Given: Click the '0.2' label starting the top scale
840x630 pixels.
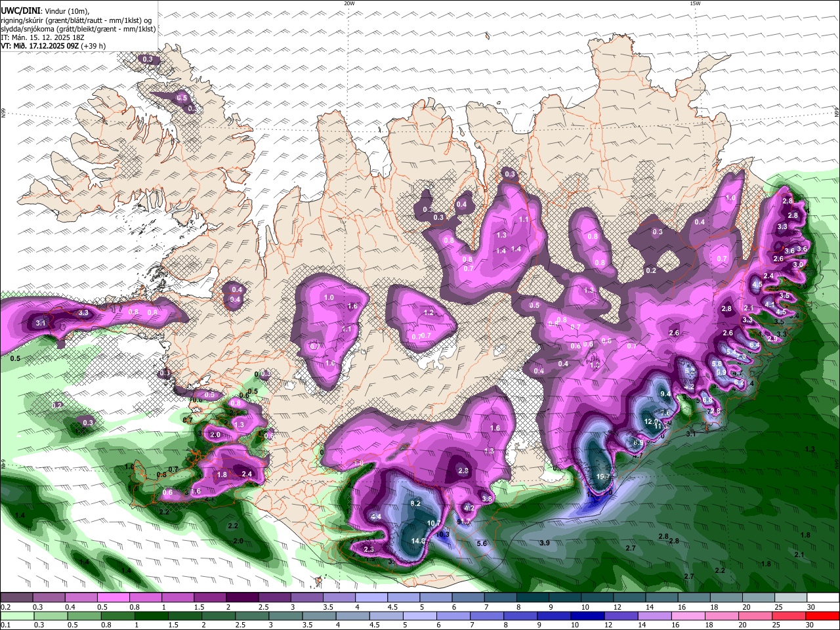Looking at the screenshot, I should click(x=5, y=607).
